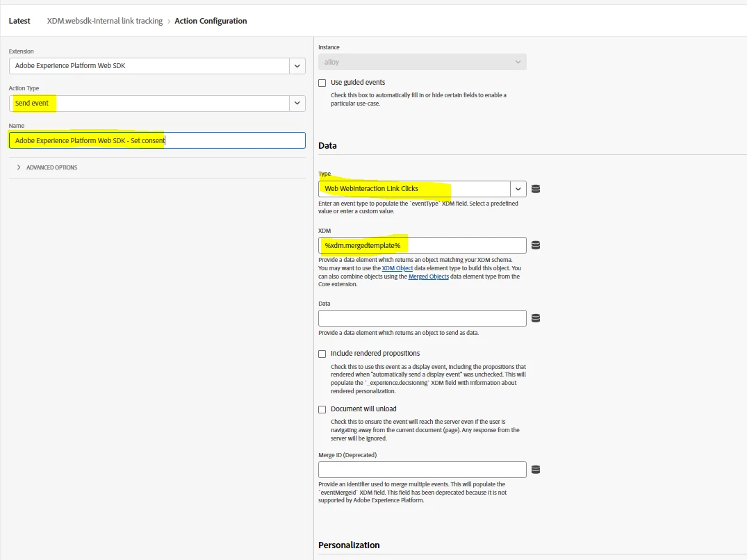The height and width of the screenshot is (560, 747).
Task: Click Adobe Experience Platform Web SDK extension field
Action: (x=149, y=66)
